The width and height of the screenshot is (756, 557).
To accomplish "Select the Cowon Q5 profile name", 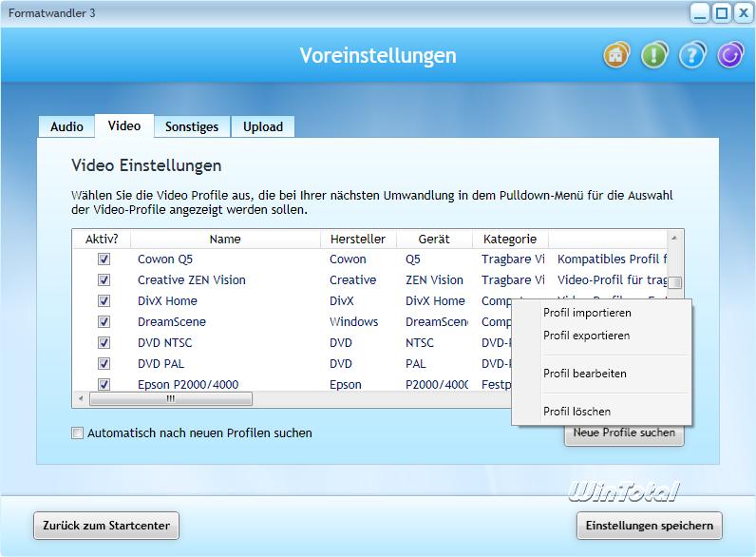I will (x=165, y=259).
